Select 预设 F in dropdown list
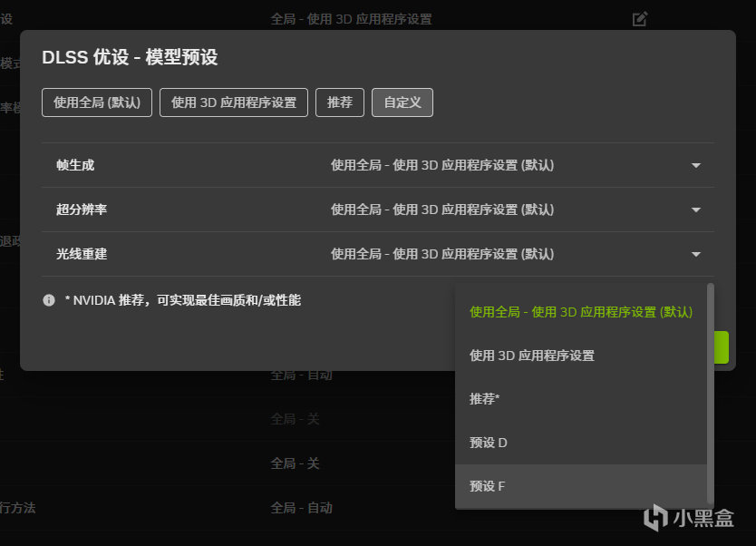Screen dimensions: 756x546 click(581, 486)
